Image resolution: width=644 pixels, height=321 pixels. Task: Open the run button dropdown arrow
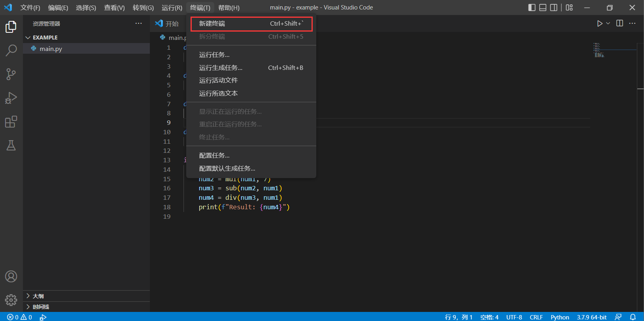608,23
